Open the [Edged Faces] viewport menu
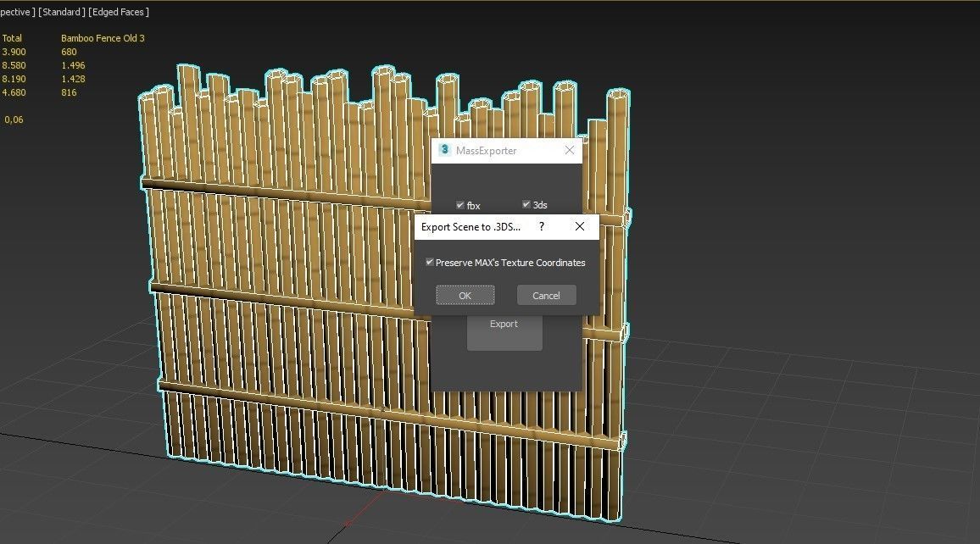Screen dimensions: 980x544 [x=119, y=12]
